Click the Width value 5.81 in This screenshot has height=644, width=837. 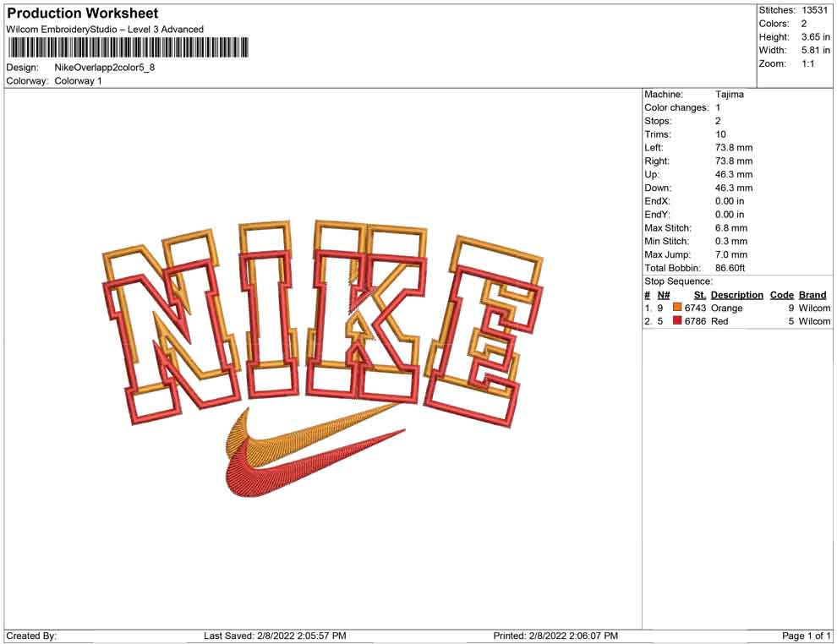coord(815,50)
